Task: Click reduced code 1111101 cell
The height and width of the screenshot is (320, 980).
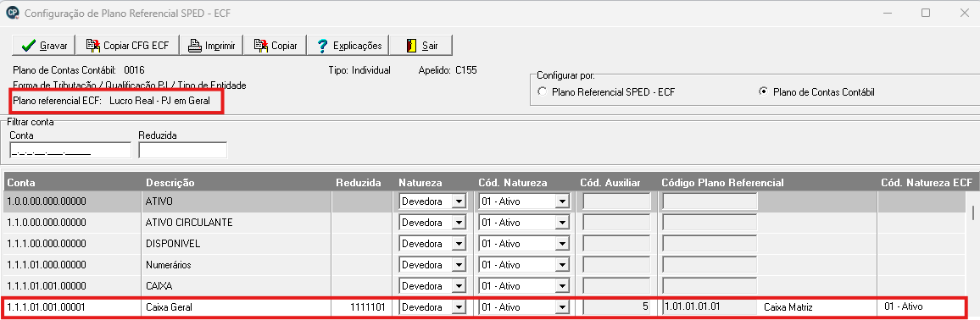Action: 363,307
